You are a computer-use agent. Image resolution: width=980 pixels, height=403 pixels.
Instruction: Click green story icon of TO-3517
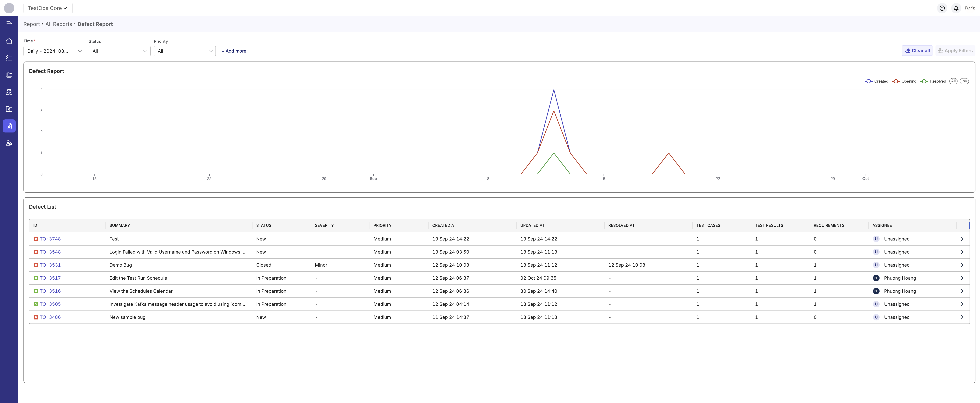pos(36,278)
